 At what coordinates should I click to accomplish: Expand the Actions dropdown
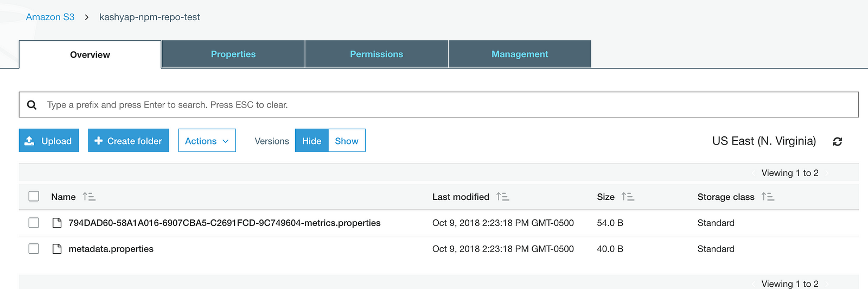point(207,141)
